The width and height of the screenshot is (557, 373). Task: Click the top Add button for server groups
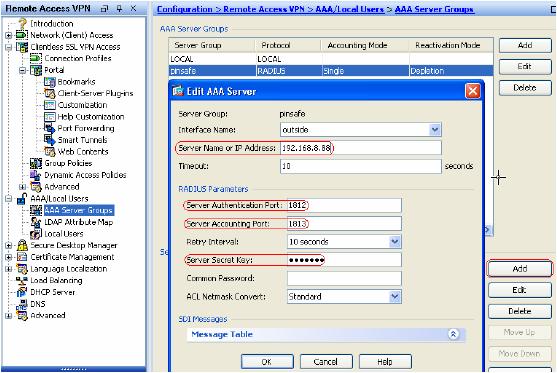(525, 45)
